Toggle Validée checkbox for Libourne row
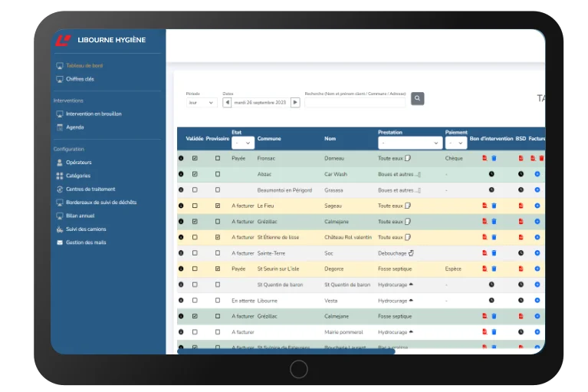Viewport: 588px width, 392px height. 195,301
